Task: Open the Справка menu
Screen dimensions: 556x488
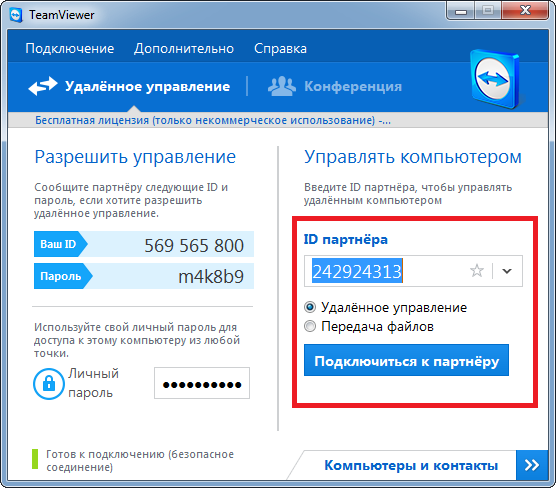Action: click(280, 49)
